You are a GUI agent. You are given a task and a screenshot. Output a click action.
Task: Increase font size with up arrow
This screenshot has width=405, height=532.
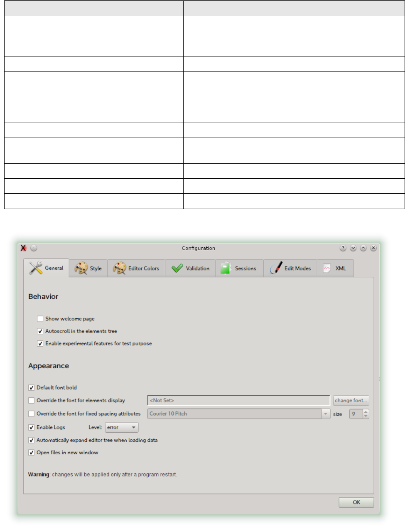(366, 412)
